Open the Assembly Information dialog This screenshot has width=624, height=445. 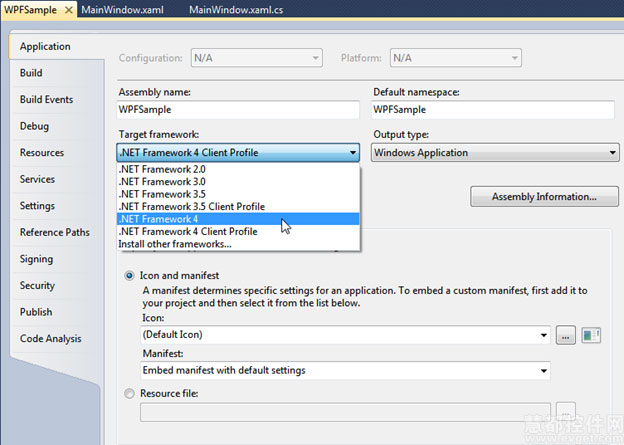pyautogui.click(x=544, y=197)
